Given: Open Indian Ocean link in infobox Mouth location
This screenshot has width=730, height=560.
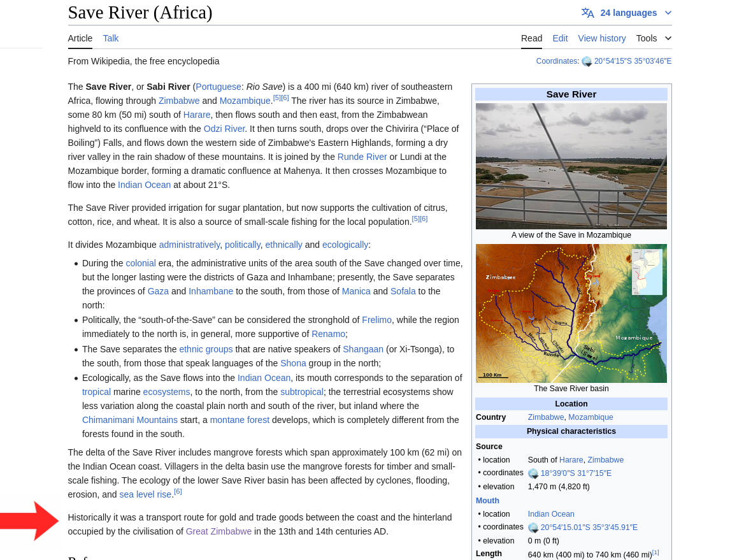Looking at the screenshot, I should [x=551, y=514].
